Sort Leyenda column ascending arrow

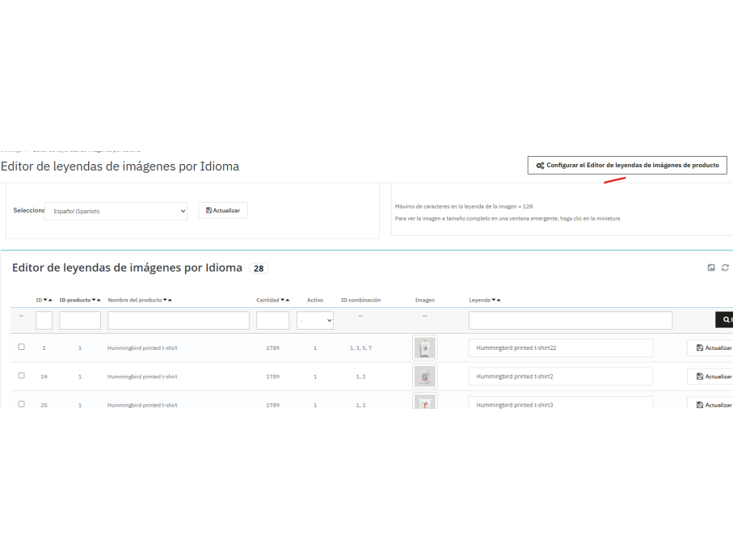pyautogui.click(x=499, y=300)
